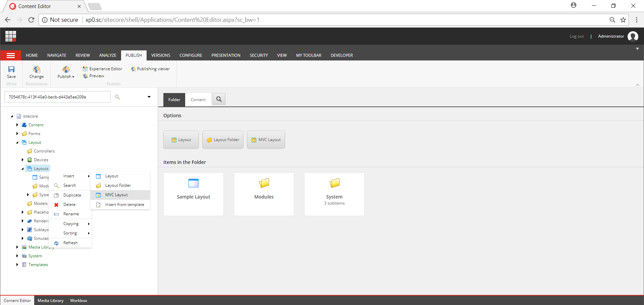Switch to the HOME ribbon tab
Viewport: 644px width, 305px height.
[32, 55]
